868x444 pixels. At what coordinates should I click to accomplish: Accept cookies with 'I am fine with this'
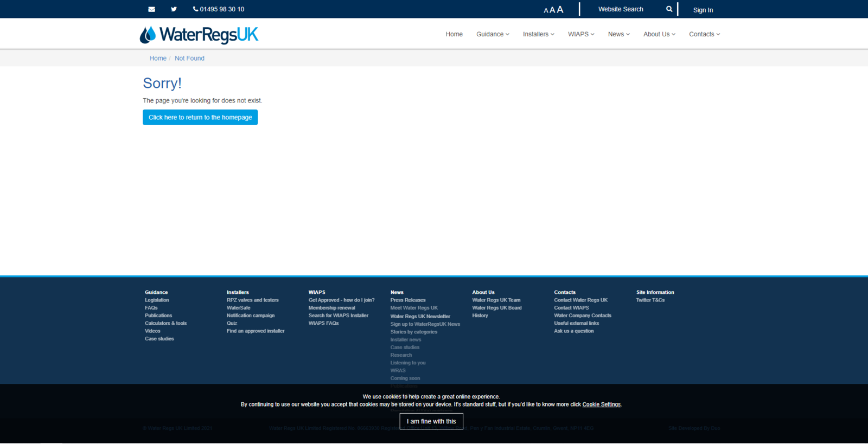coord(431,421)
